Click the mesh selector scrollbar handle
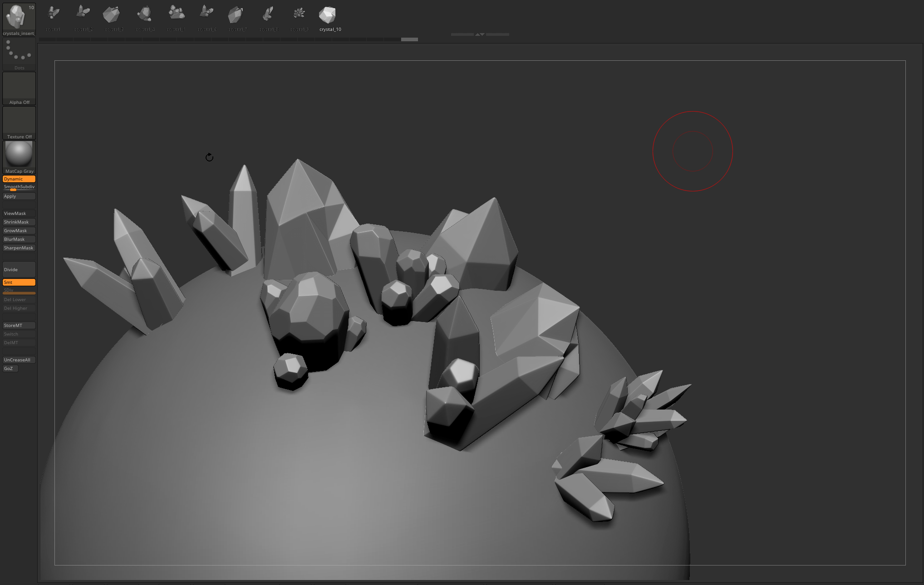924x585 pixels. point(409,39)
